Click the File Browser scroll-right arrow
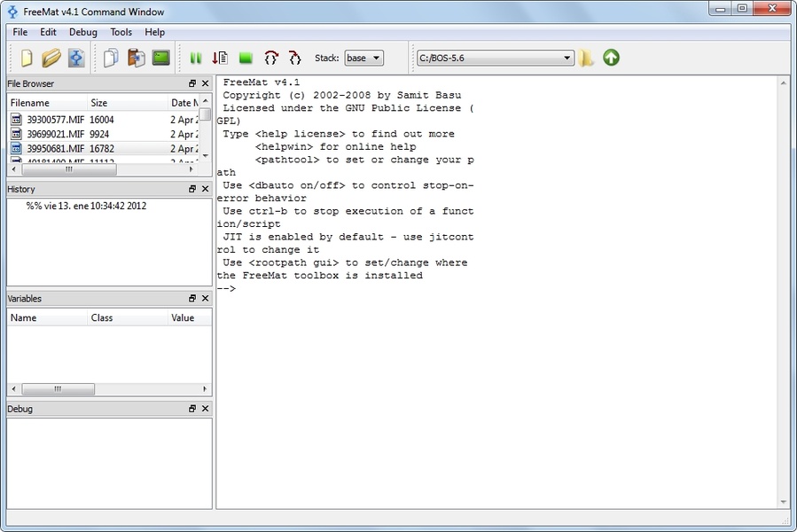797x532 pixels. pyautogui.click(x=191, y=169)
